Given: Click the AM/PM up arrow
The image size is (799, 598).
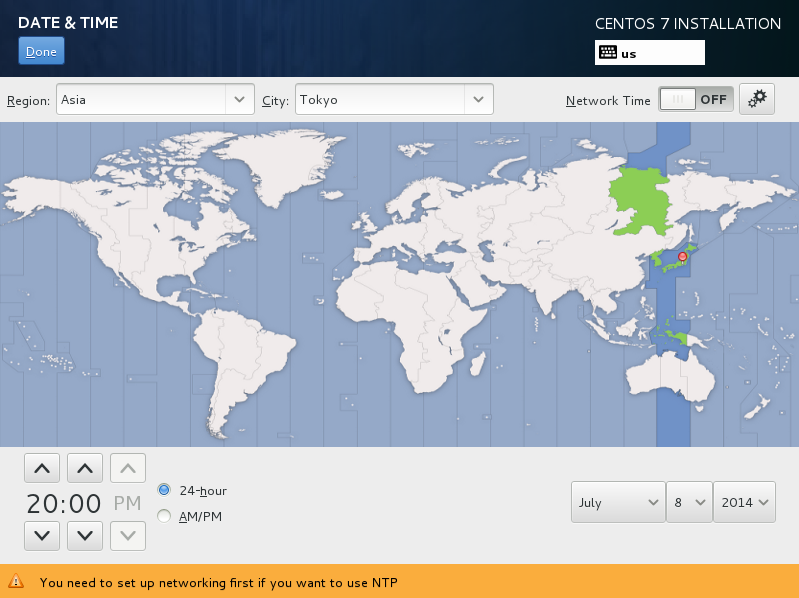Looking at the screenshot, I should (x=128, y=468).
